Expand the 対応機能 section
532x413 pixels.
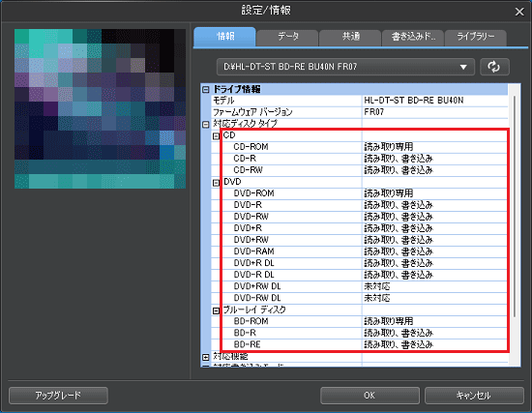coord(206,357)
